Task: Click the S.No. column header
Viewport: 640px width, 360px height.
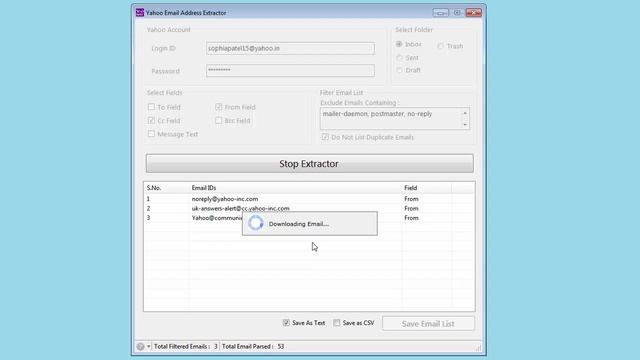Action: point(167,188)
